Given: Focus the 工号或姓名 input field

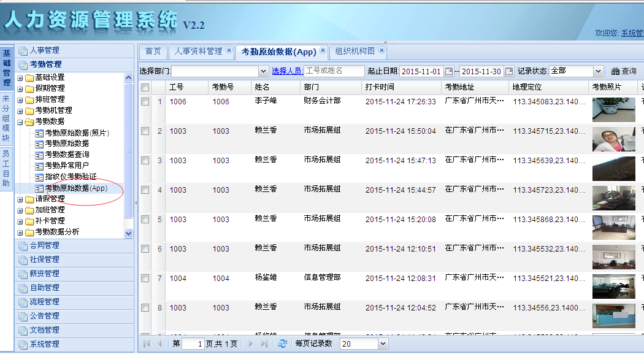Looking at the screenshot, I should [334, 71].
